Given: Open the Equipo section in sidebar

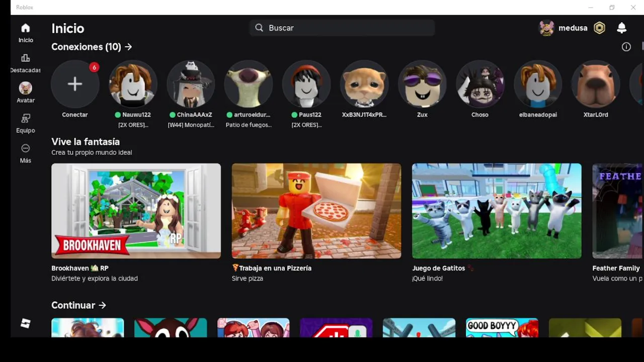Looking at the screenshot, I should [26, 119].
